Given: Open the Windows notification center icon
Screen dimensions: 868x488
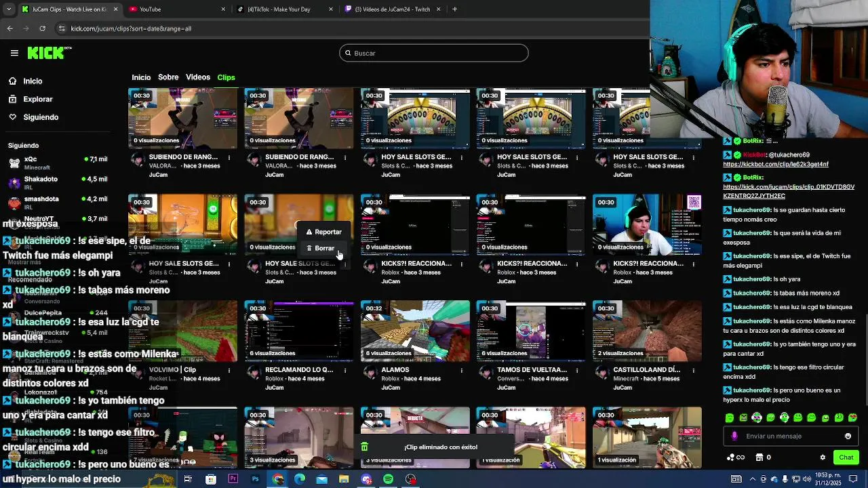Looking at the screenshot, I should [x=854, y=479].
